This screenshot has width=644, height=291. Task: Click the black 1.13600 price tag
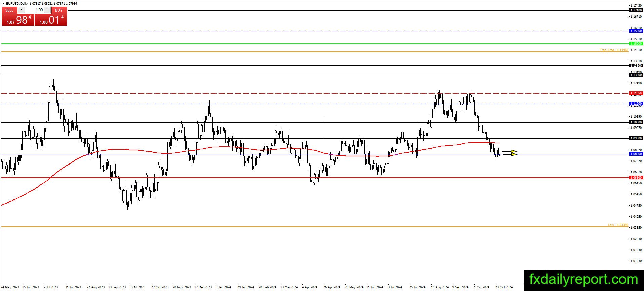pos(636,66)
